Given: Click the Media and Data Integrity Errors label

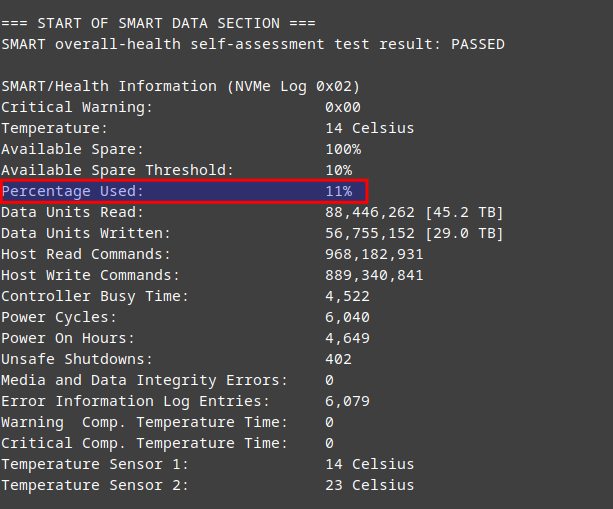Looking at the screenshot, I should point(144,380).
